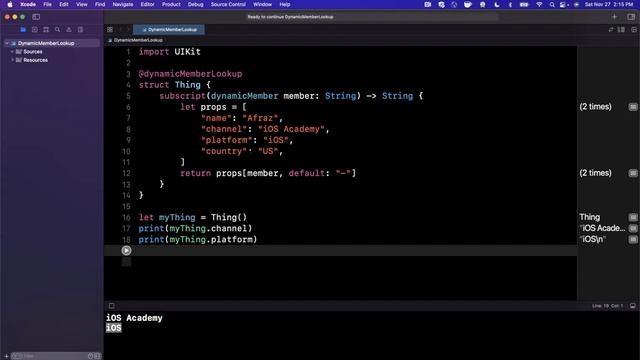Click the battery status icon
The height and width of the screenshot is (360, 640).
pyautogui.click(x=524, y=4)
